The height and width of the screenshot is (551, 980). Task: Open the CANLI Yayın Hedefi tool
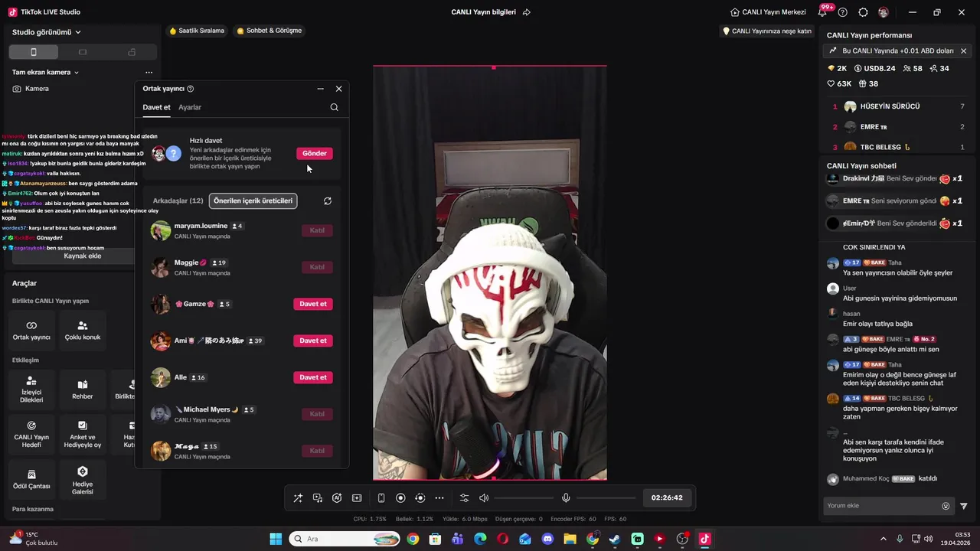pyautogui.click(x=31, y=434)
